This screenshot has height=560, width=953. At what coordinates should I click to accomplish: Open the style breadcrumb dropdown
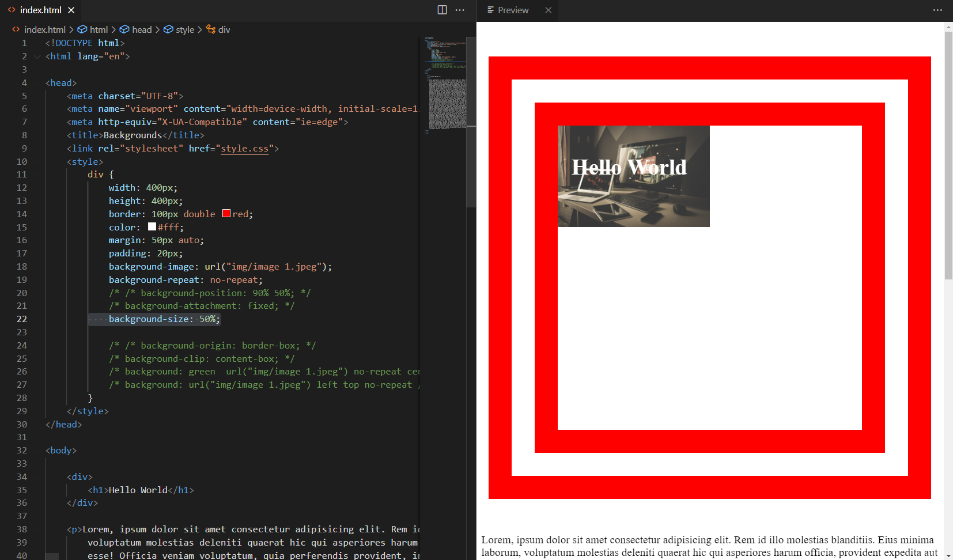[x=184, y=29]
